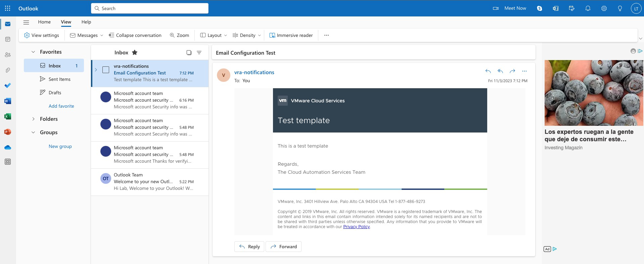Launch Word from the app sidebar

click(8, 101)
